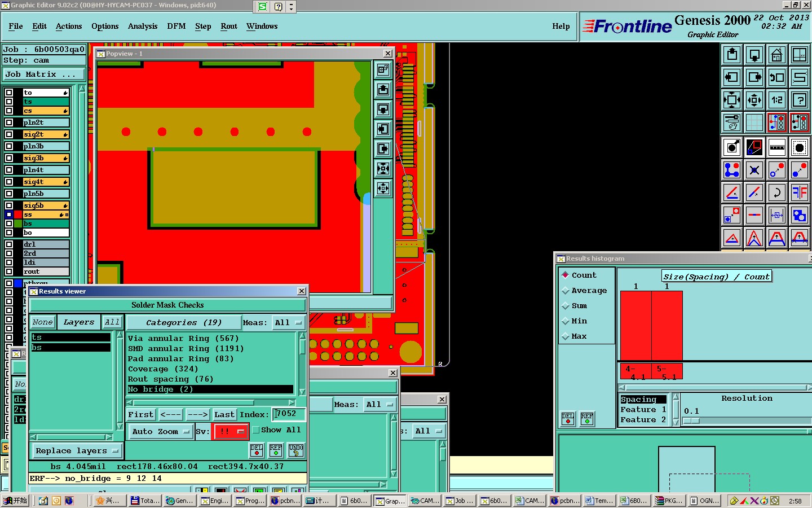Click the previous result arrow button
The width and height of the screenshot is (812, 508).
[170, 414]
